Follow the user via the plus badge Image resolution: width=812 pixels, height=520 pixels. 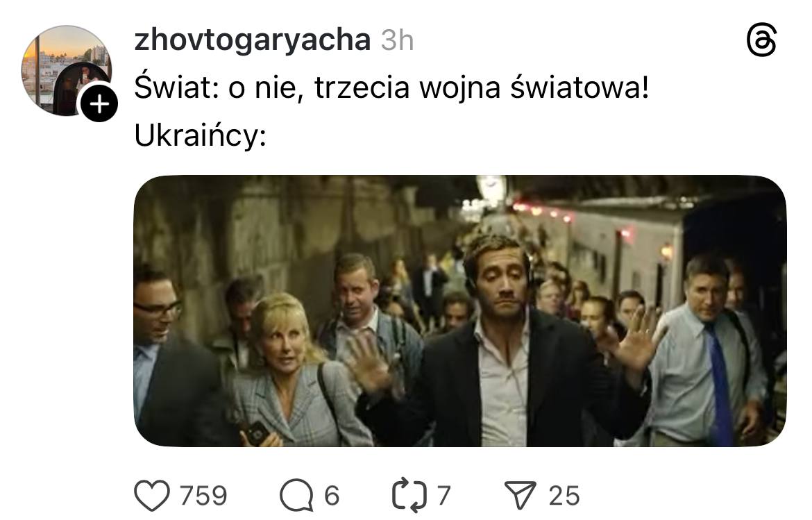coord(99,104)
